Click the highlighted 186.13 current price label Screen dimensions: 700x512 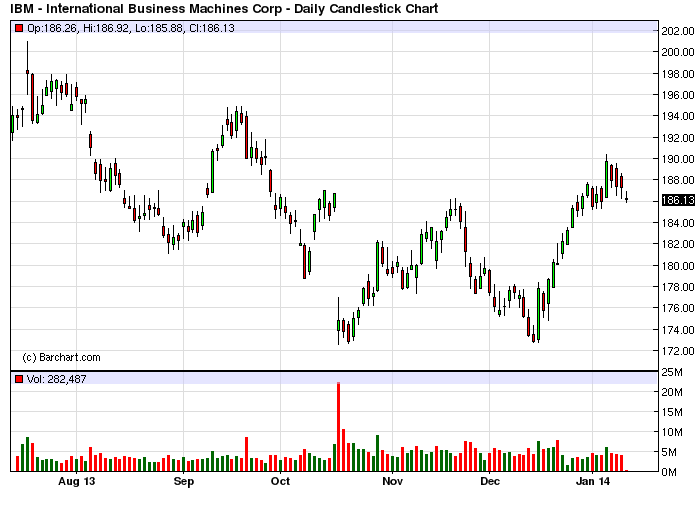[x=678, y=200]
